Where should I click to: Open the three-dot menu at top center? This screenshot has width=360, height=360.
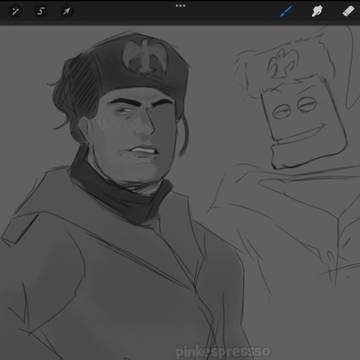click(180, 6)
